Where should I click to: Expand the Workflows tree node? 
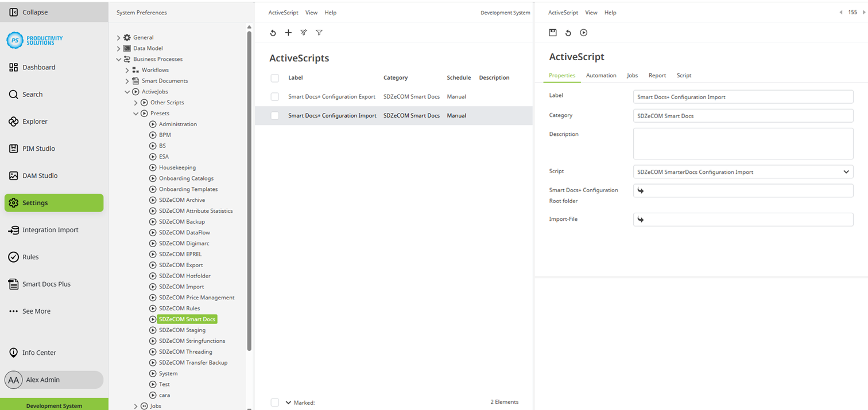(x=127, y=70)
